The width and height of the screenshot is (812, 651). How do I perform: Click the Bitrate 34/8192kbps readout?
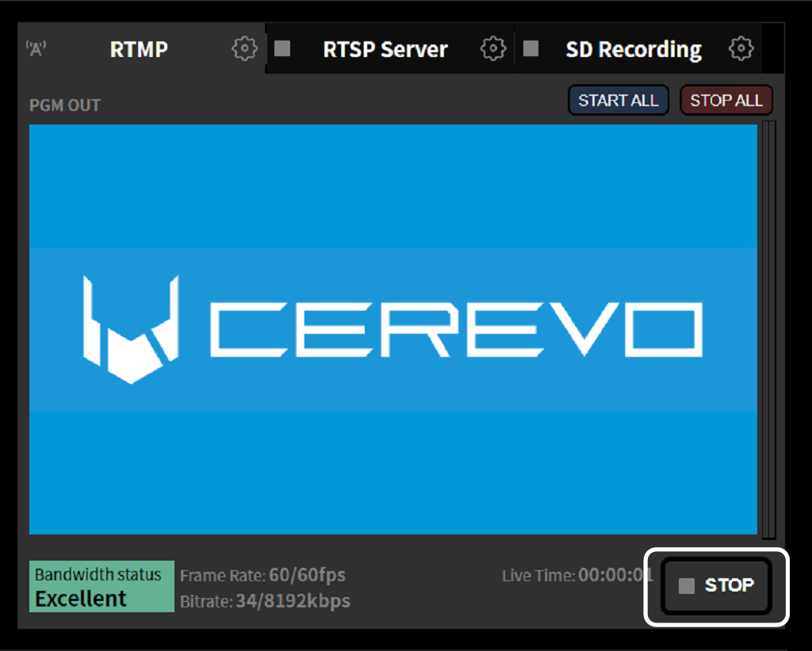tap(265, 601)
